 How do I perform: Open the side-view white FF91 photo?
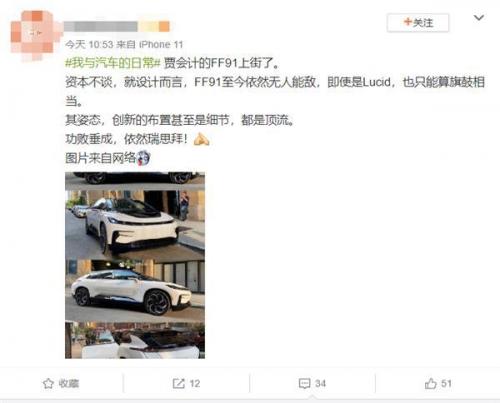point(135,290)
